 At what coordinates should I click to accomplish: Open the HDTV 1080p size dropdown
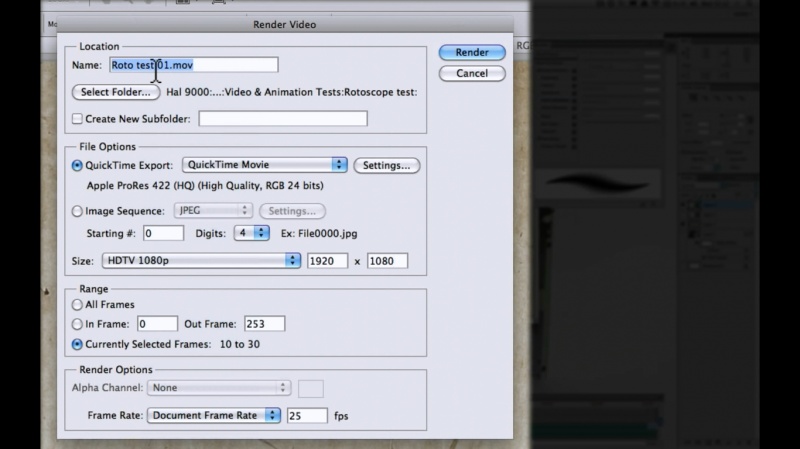click(201, 260)
